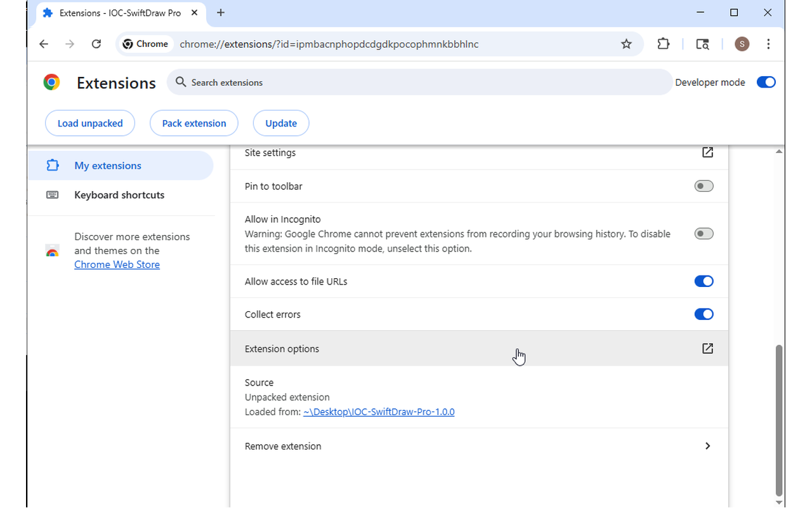Viewport: 812px width, 508px height.
Task: Click the Allow access to file URLs label
Action: click(296, 281)
